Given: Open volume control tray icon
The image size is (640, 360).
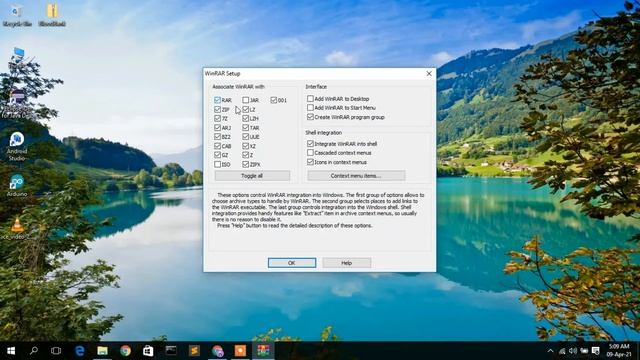Looking at the screenshot, I should click(x=573, y=351).
